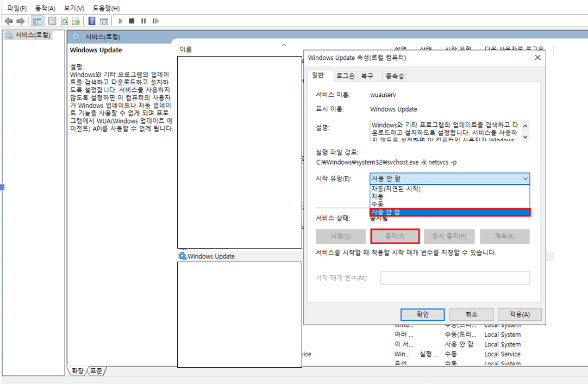Click the 시작 매개 변수(M) input field
This screenshot has height=384, width=588.
pos(455,278)
